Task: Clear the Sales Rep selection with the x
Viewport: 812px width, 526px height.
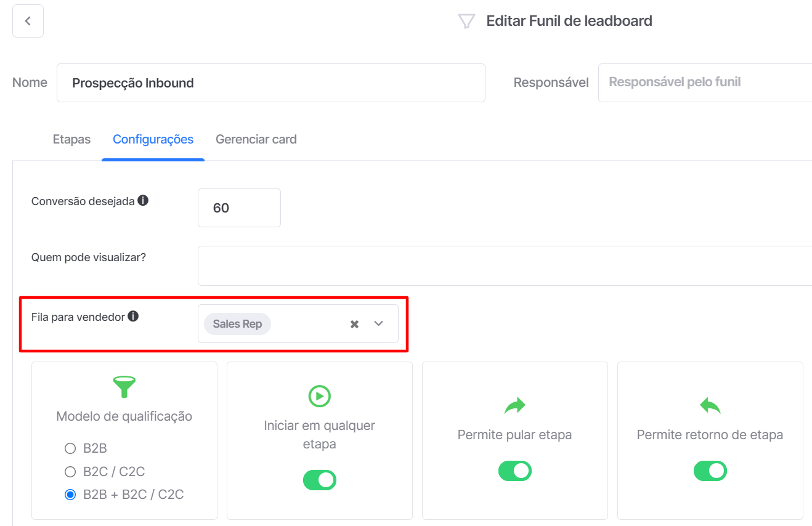Action: coord(354,324)
